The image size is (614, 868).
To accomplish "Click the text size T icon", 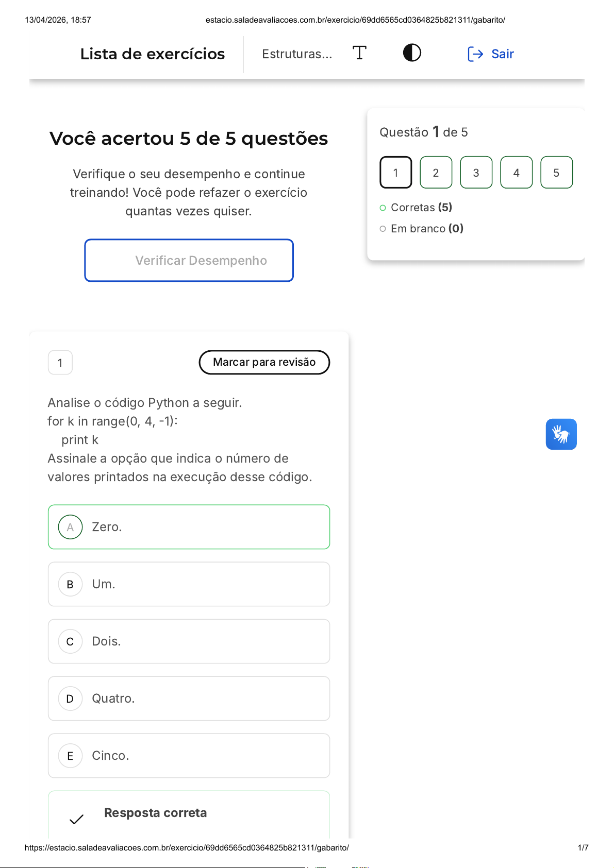I will (x=359, y=53).
